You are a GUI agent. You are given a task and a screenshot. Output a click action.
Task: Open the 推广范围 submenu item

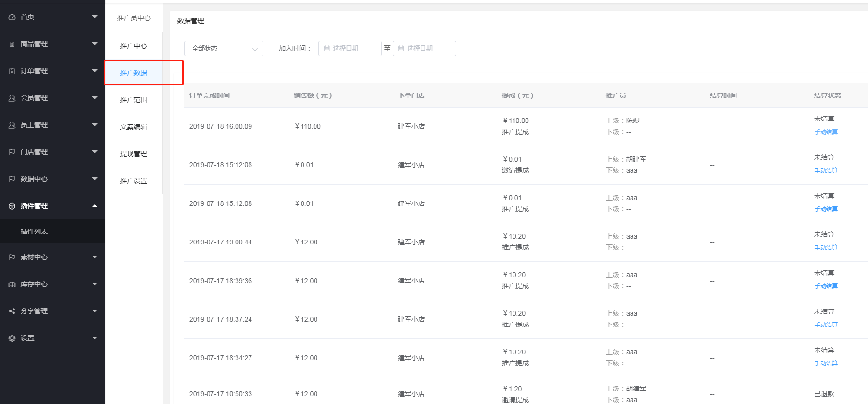[133, 100]
